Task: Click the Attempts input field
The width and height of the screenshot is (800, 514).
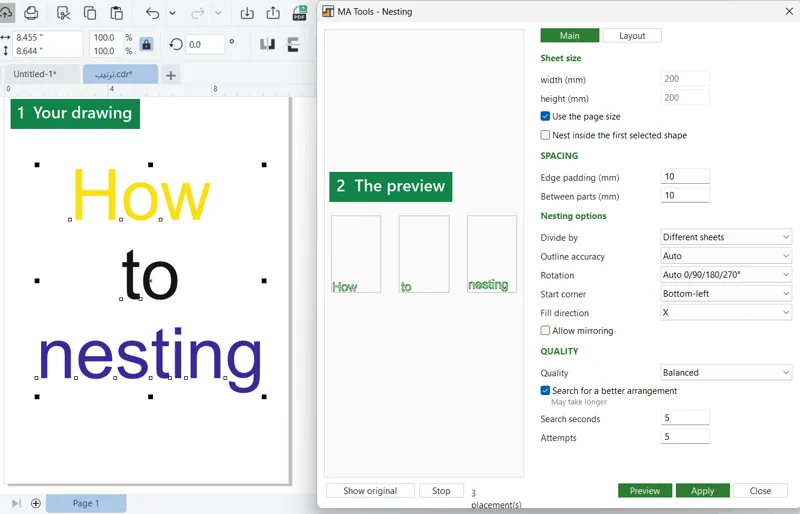Action: coord(685,436)
